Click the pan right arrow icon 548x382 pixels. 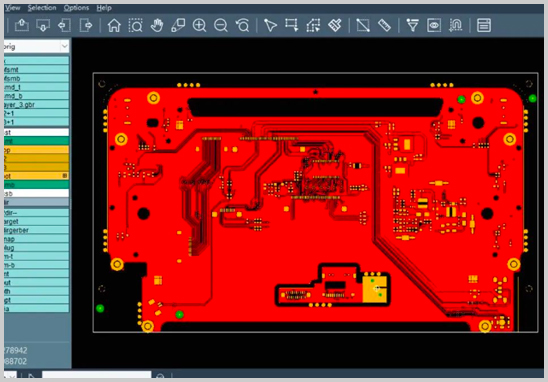[x=86, y=25]
